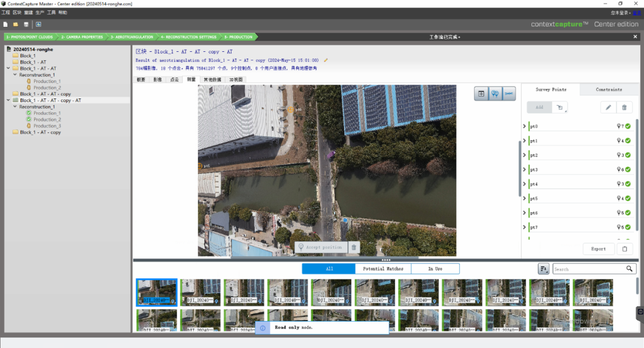Expand the pt0 survey point

click(x=525, y=127)
